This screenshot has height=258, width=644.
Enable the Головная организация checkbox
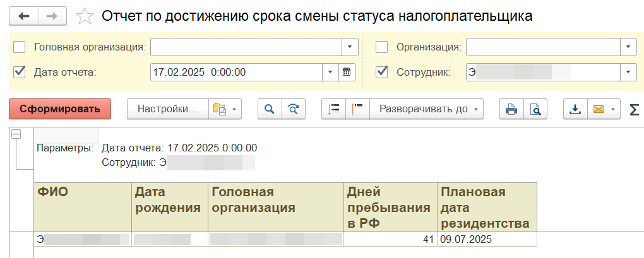pyautogui.click(x=20, y=47)
